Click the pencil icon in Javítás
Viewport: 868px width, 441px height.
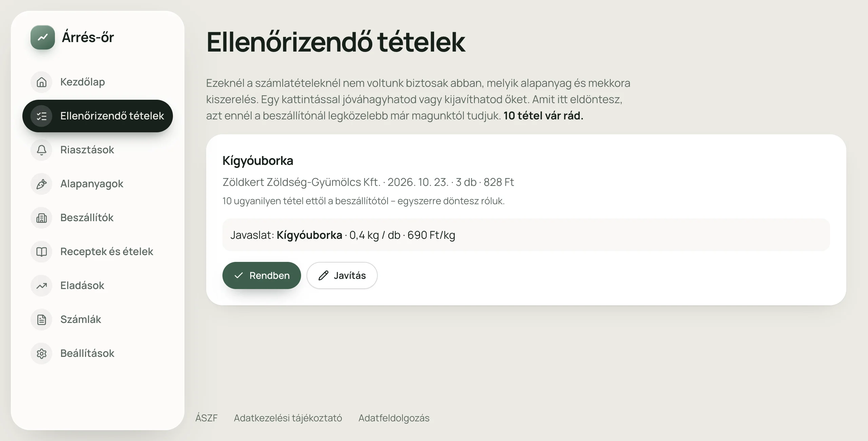click(x=323, y=275)
